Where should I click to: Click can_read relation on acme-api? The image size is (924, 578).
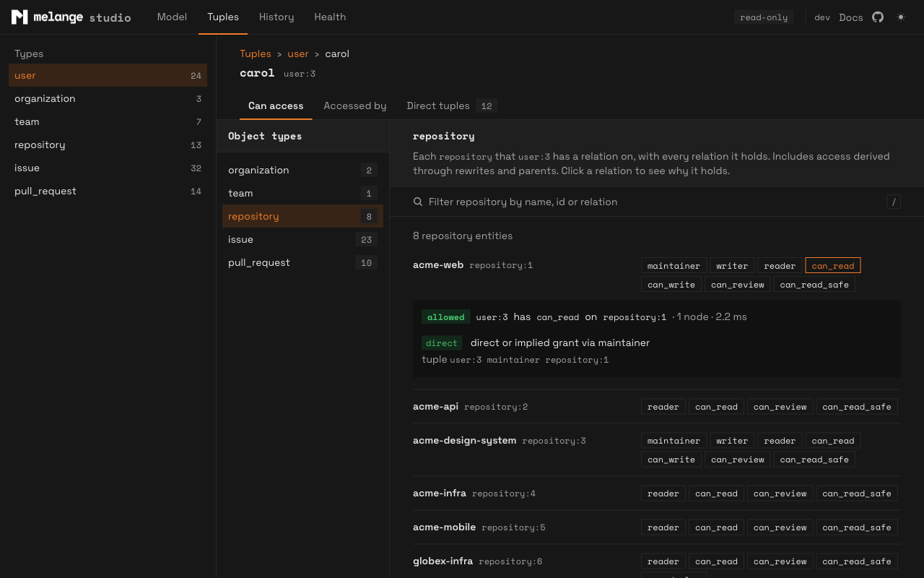pyautogui.click(x=716, y=407)
